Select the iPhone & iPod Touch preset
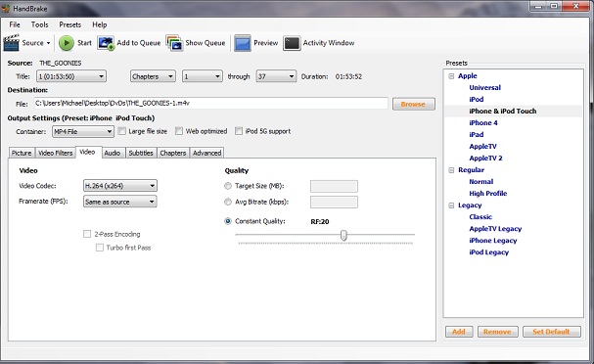 503,111
